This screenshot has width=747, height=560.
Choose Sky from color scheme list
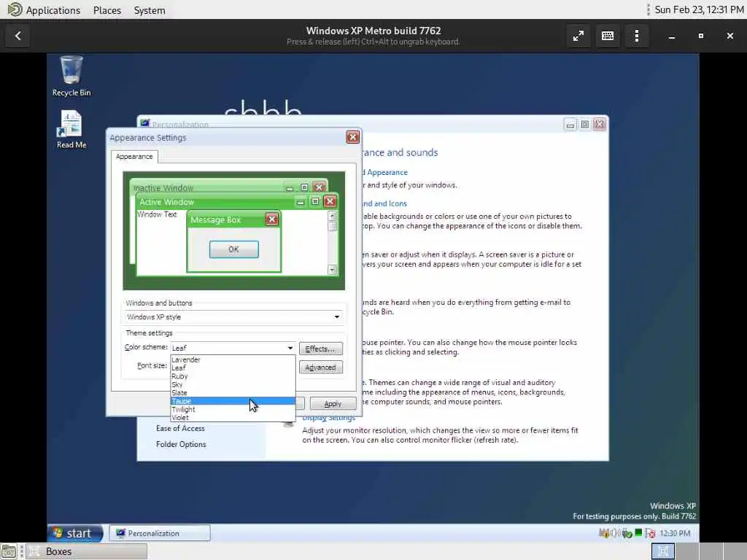click(233, 384)
